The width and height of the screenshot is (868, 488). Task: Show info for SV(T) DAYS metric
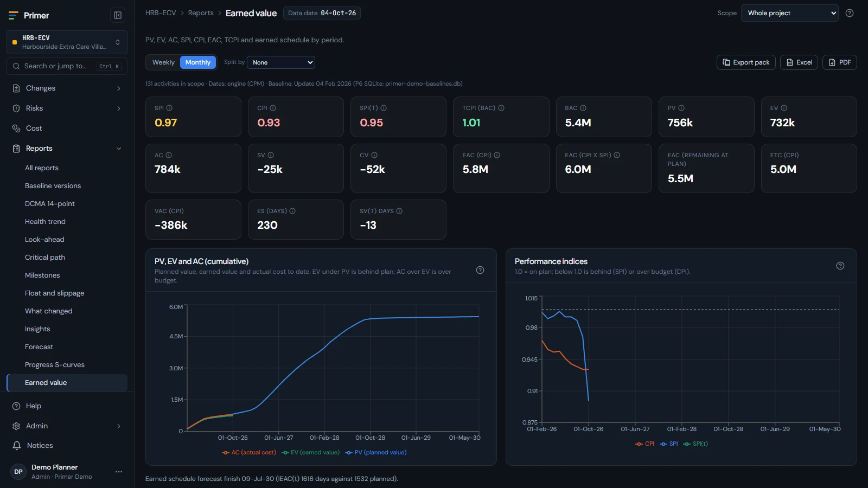(399, 211)
